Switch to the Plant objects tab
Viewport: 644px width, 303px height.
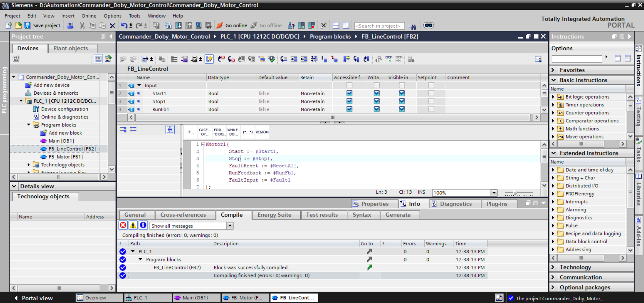(x=71, y=48)
